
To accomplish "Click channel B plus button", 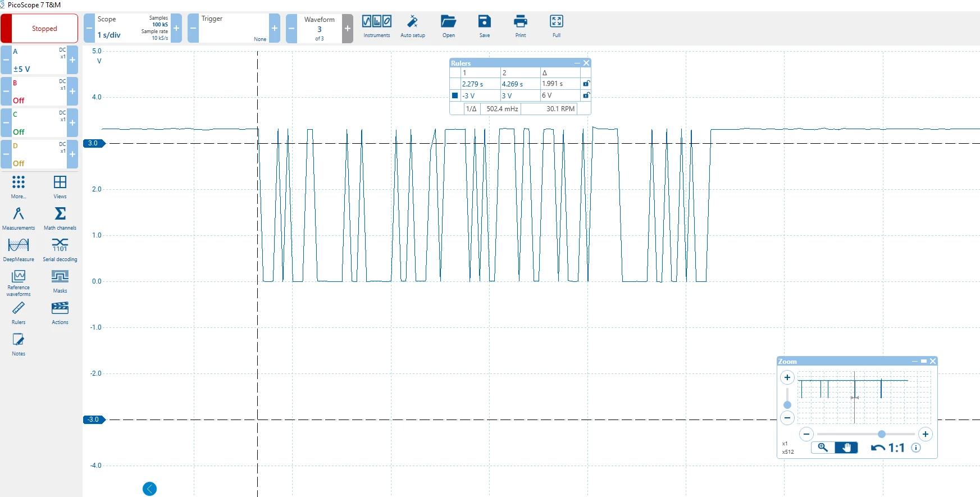I will 72,92.
